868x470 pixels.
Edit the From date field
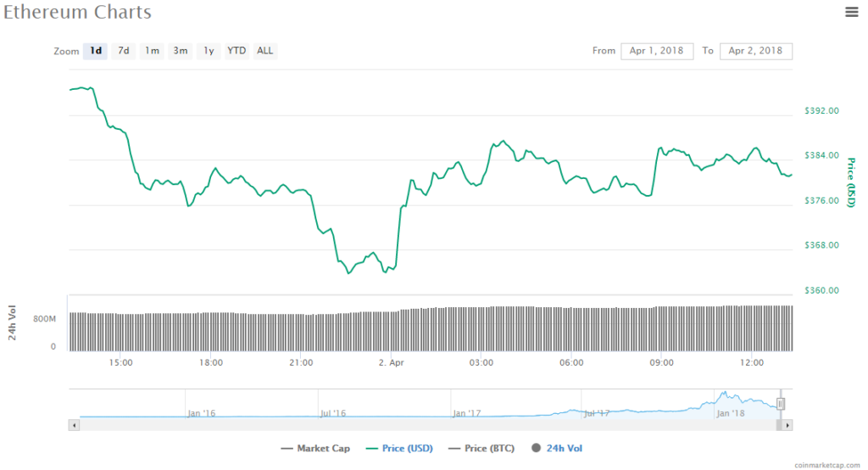657,51
